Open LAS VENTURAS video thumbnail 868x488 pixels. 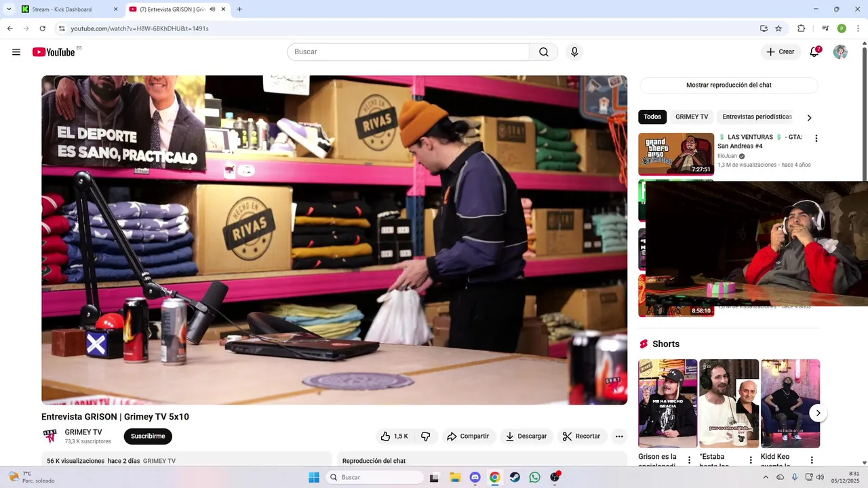(x=676, y=154)
